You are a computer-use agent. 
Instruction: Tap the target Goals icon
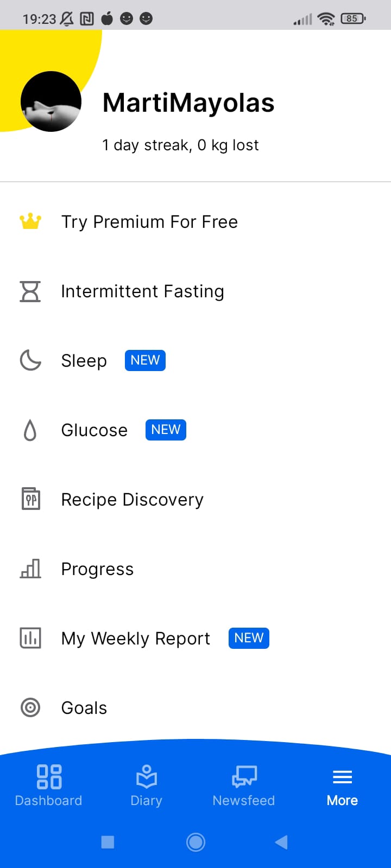click(30, 707)
